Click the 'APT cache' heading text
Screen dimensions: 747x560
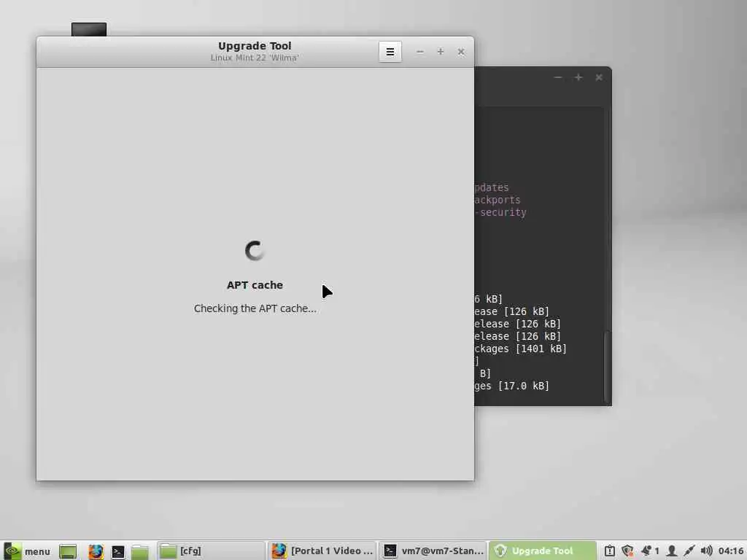pyautogui.click(x=255, y=285)
